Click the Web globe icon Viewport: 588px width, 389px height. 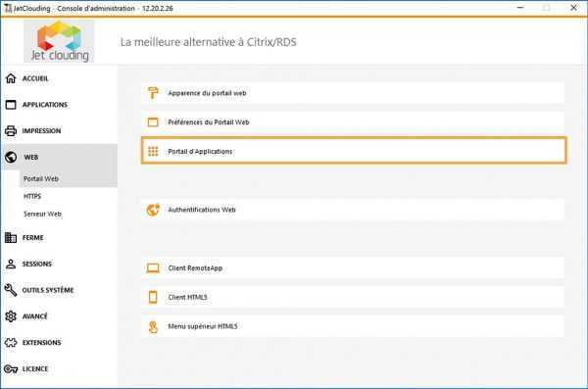tap(11, 157)
